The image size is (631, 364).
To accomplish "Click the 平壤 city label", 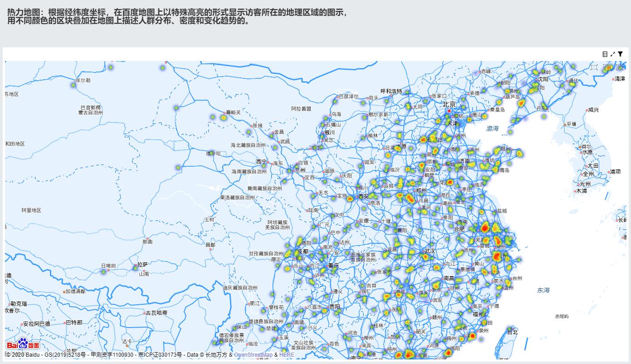I will [571, 124].
